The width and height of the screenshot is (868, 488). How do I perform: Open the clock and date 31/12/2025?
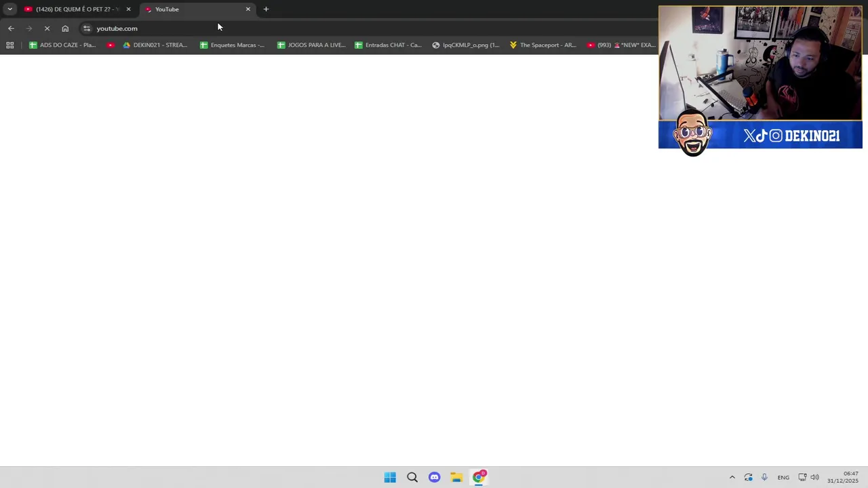click(843, 477)
